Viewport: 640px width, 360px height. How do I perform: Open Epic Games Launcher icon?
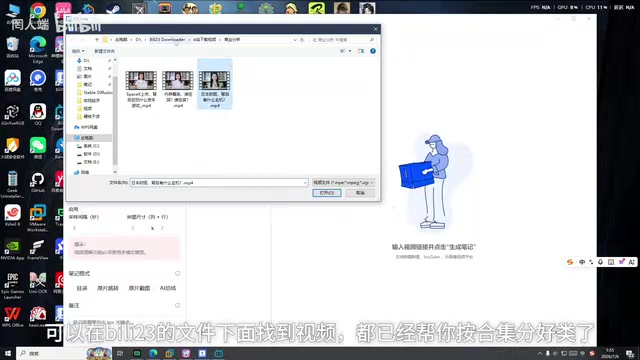click(x=12, y=286)
